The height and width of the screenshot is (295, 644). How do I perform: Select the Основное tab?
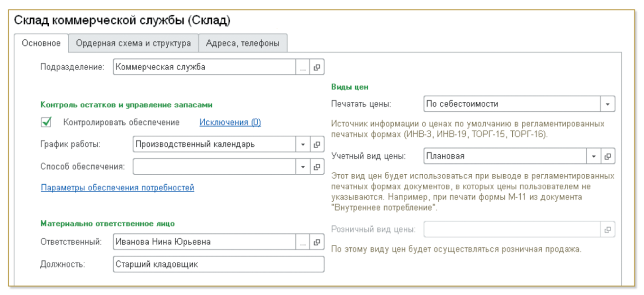(42, 44)
